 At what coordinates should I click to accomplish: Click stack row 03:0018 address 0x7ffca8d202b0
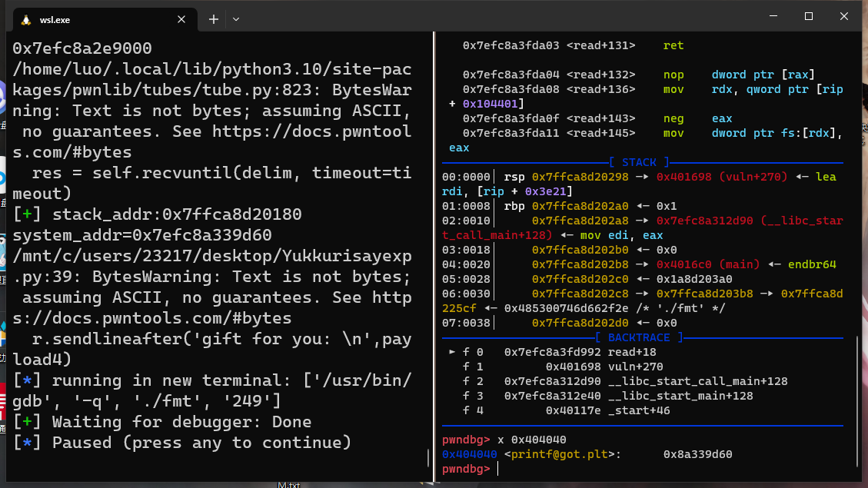click(580, 250)
